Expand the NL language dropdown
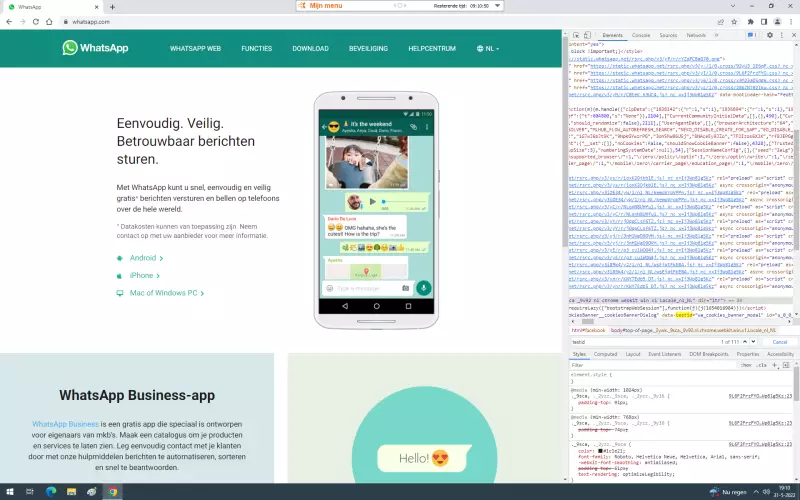Screen dimensions: 800x500 pos(488,48)
